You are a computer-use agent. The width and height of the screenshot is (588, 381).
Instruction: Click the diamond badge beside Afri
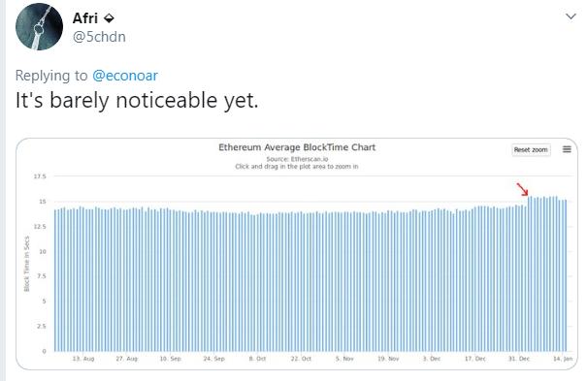[109, 18]
